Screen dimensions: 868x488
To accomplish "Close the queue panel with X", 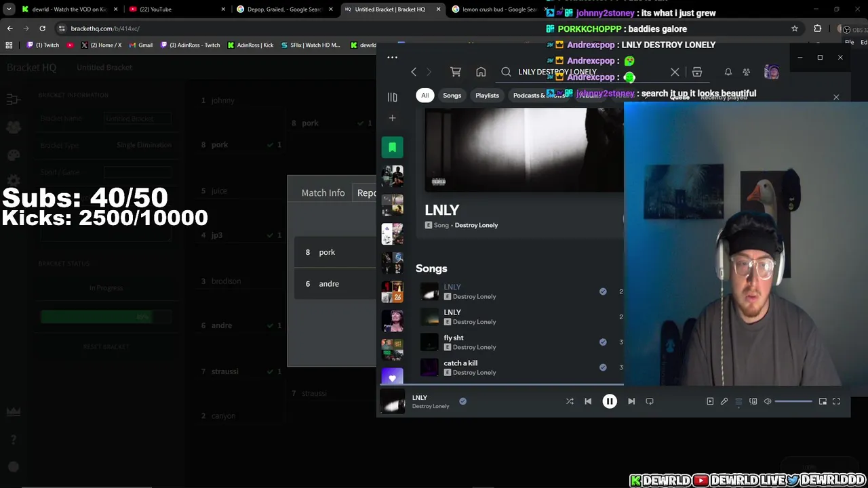I will click(836, 98).
